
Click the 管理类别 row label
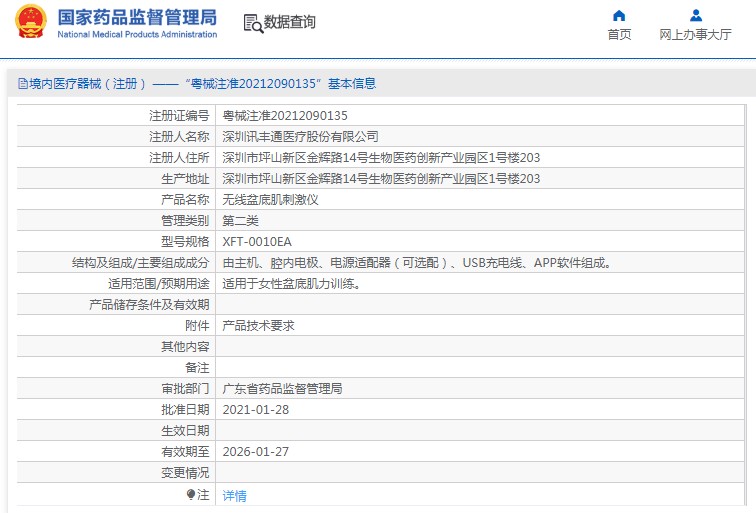(x=185, y=221)
